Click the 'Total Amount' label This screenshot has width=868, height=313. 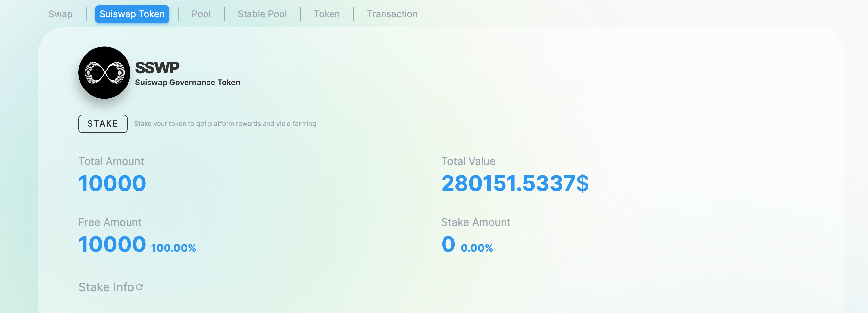[x=111, y=161]
